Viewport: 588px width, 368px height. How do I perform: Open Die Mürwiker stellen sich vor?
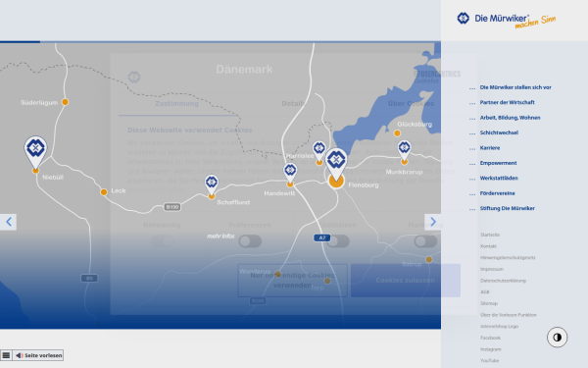point(515,87)
